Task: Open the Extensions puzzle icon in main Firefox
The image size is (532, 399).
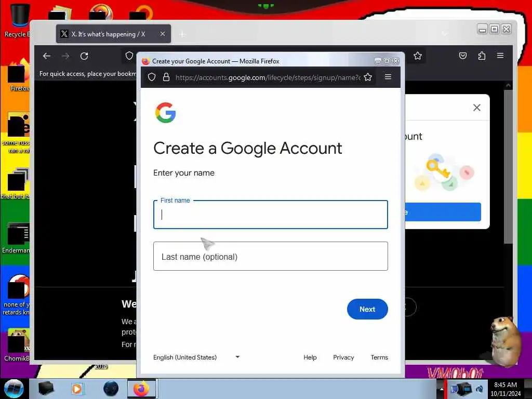Action: pyautogui.click(x=482, y=56)
